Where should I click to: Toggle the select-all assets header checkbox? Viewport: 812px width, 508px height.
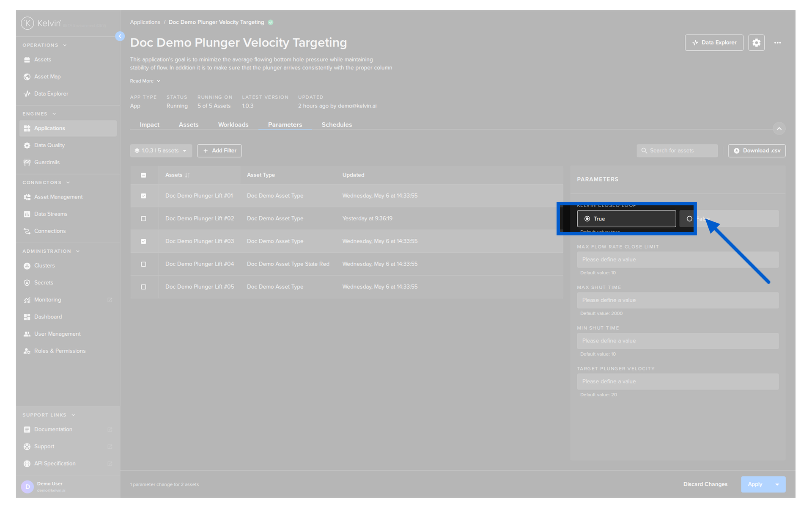(x=143, y=175)
